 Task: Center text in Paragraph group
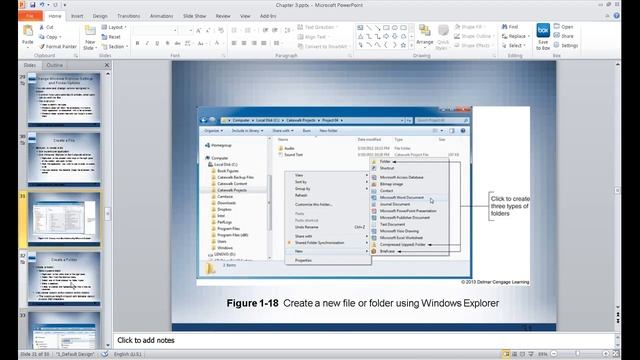(x=244, y=43)
